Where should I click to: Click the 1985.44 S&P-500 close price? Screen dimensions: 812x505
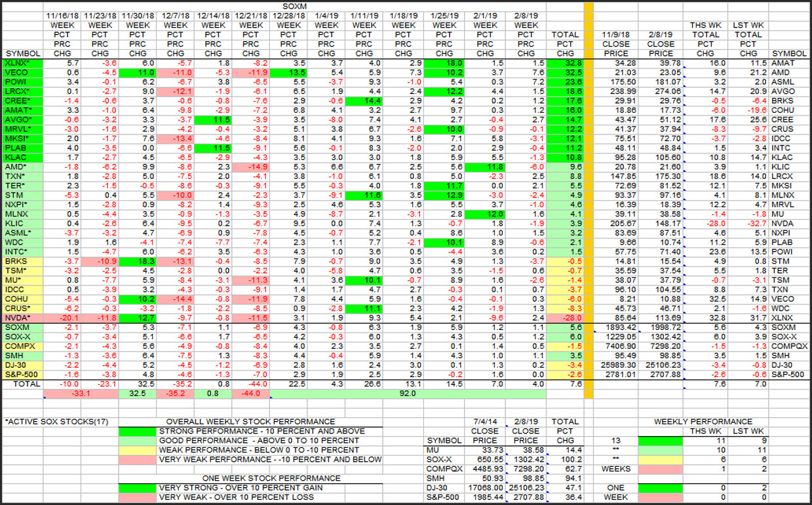(485, 497)
